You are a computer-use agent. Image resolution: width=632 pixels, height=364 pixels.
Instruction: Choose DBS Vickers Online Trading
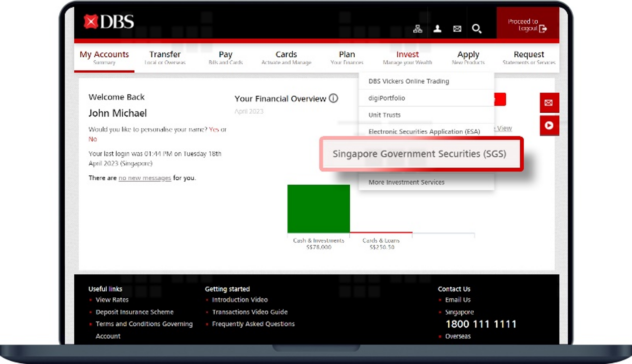coord(427,81)
